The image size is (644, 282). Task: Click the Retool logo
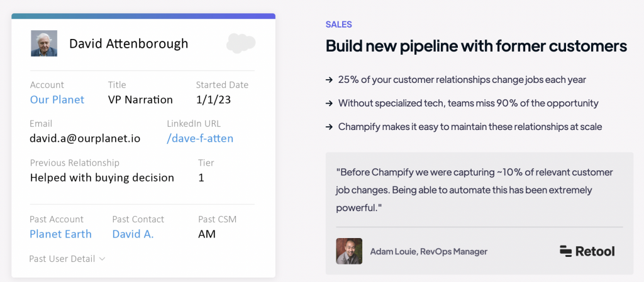pyautogui.click(x=587, y=251)
